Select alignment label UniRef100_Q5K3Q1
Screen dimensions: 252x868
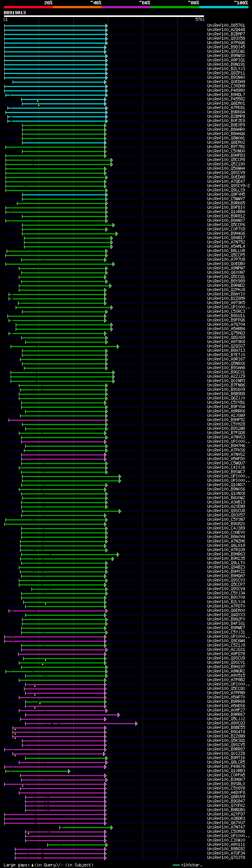tap(226, 740)
